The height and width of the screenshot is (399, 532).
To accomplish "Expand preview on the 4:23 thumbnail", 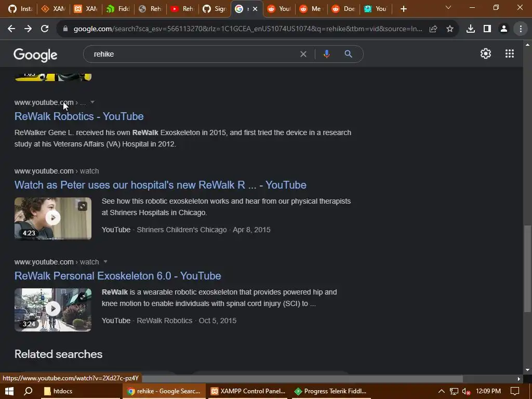I will (83, 206).
